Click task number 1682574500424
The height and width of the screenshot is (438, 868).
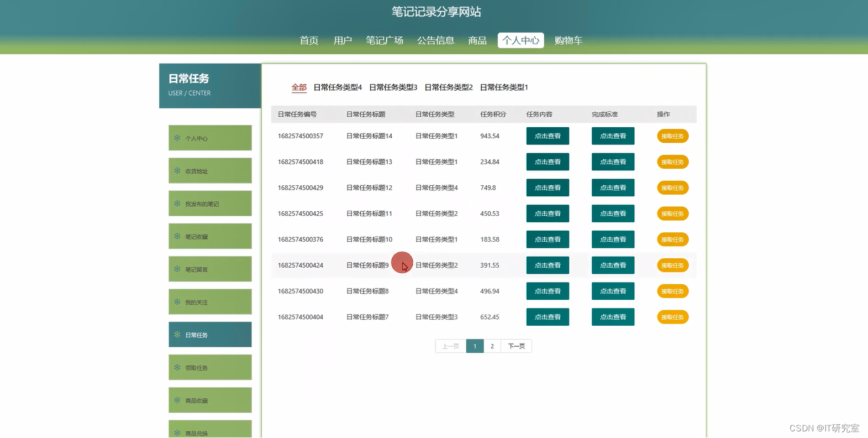pyautogui.click(x=301, y=265)
